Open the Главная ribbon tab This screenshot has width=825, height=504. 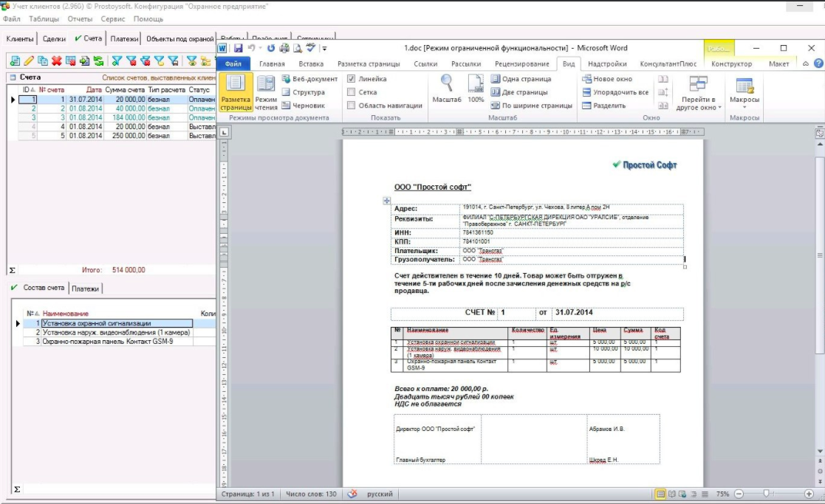tap(272, 64)
